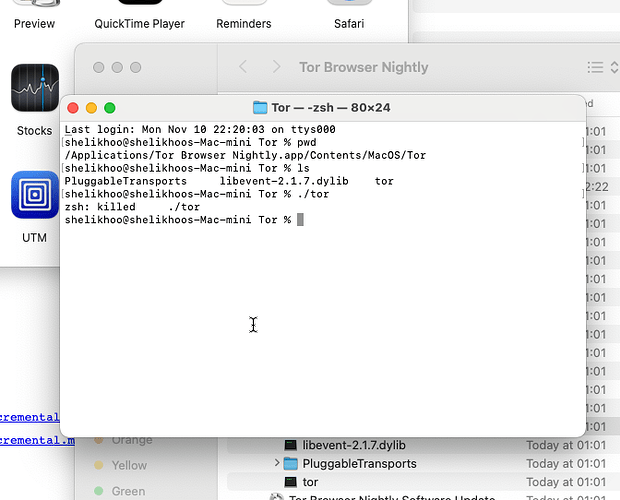Screen dimensions: 620x500
Task: Open the Reminders app label
Action: click(244, 24)
